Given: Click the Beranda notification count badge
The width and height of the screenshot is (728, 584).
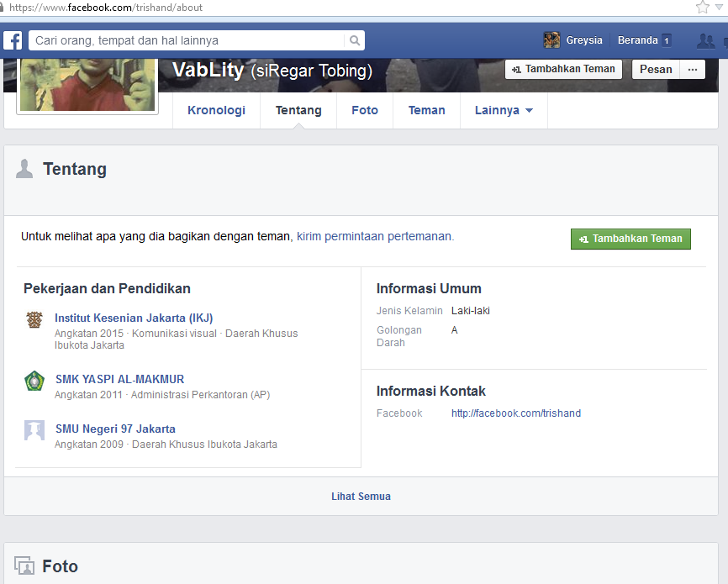Looking at the screenshot, I should coord(667,40).
